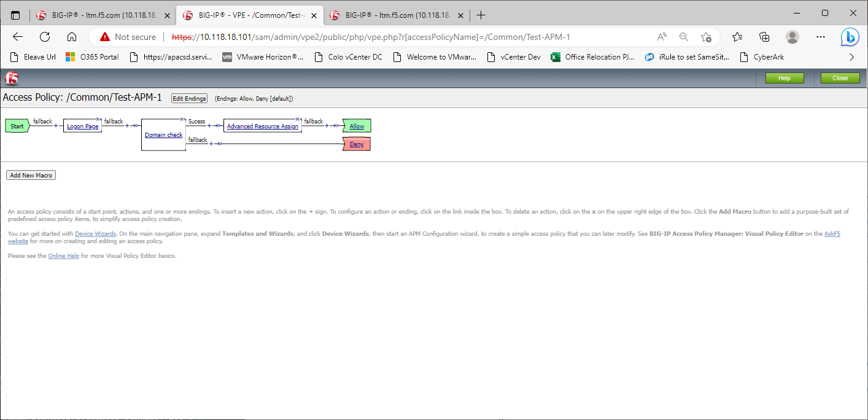
Task: Click the green Help button
Action: click(x=785, y=78)
